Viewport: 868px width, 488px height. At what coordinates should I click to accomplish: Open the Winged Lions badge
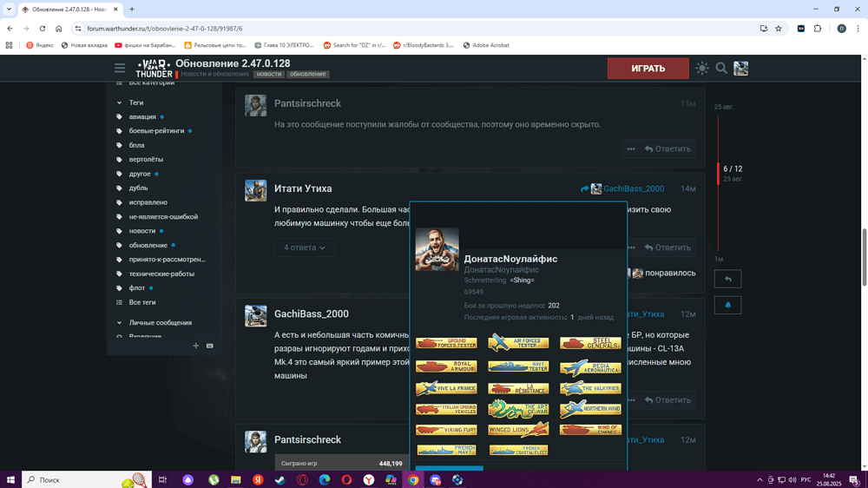pyautogui.click(x=518, y=429)
